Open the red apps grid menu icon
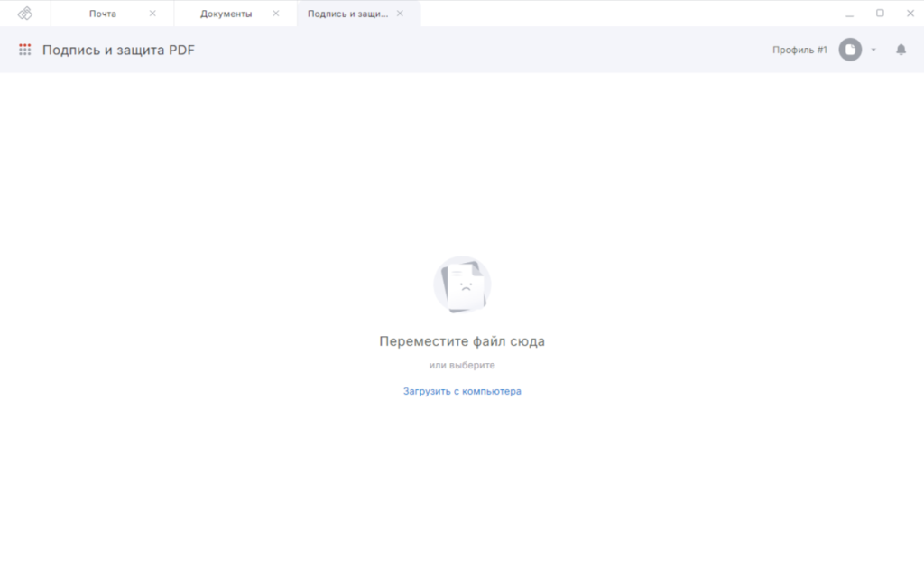 pos(24,51)
